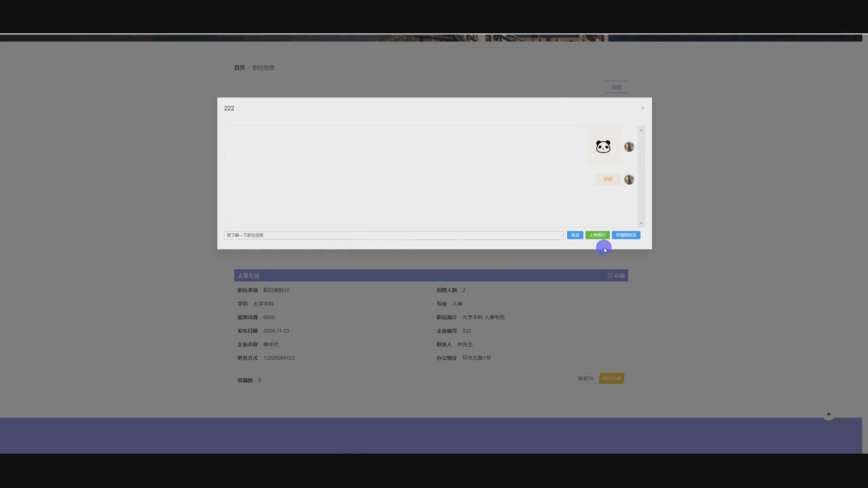This screenshot has height=488, width=868.
Task: Click the heart 收藏 favorite icon
Action: click(x=610, y=276)
